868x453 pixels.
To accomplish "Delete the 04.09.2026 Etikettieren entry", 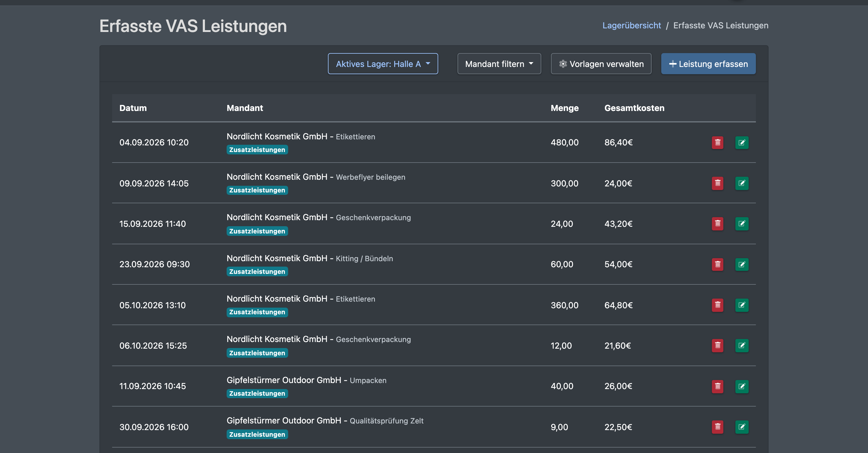I will pos(717,143).
